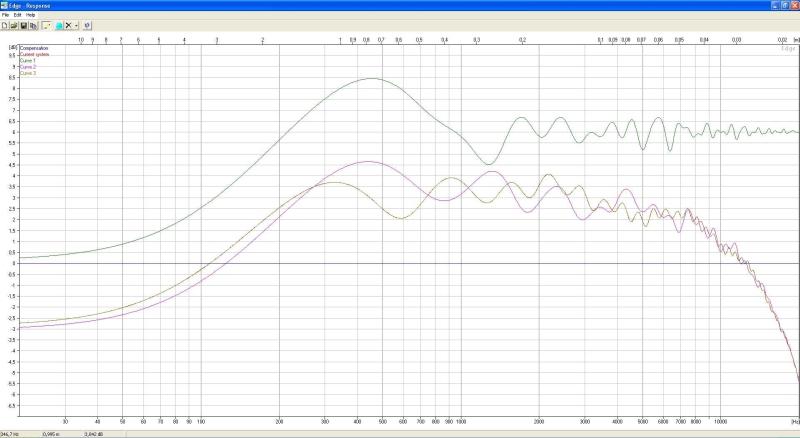Click the Edge app icon in title bar

5,5
